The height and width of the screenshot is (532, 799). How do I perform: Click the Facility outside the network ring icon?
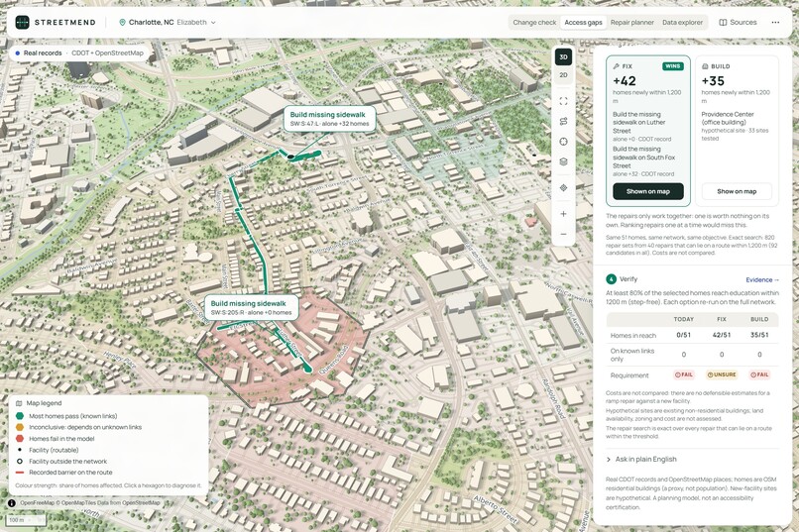[20, 462]
